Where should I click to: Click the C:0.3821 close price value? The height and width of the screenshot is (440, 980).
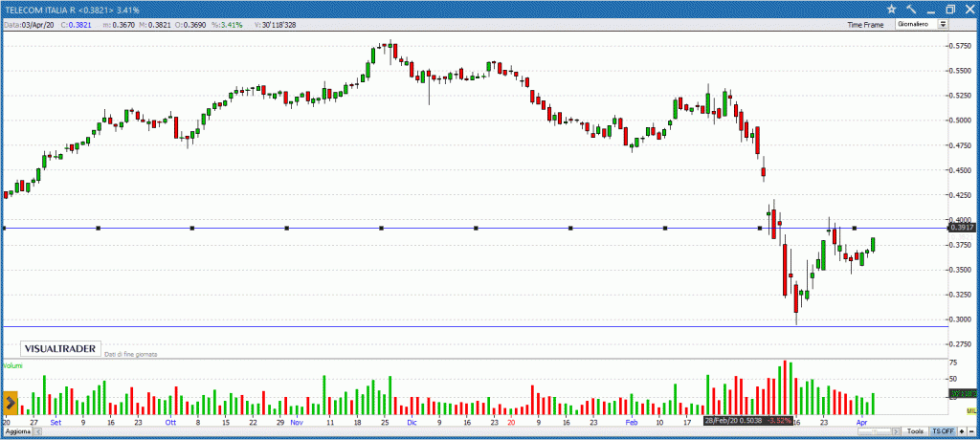pyautogui.click(x=77, y=25)
